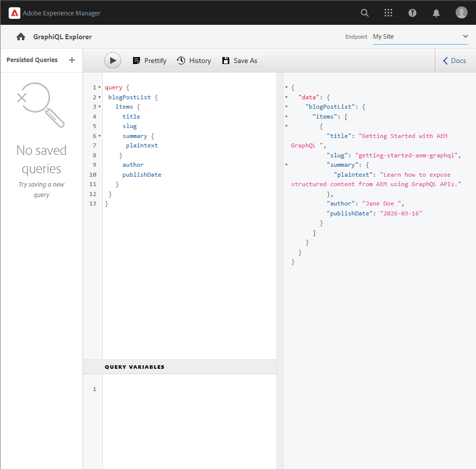Open the solutions grid switcher

pos(388,13)
